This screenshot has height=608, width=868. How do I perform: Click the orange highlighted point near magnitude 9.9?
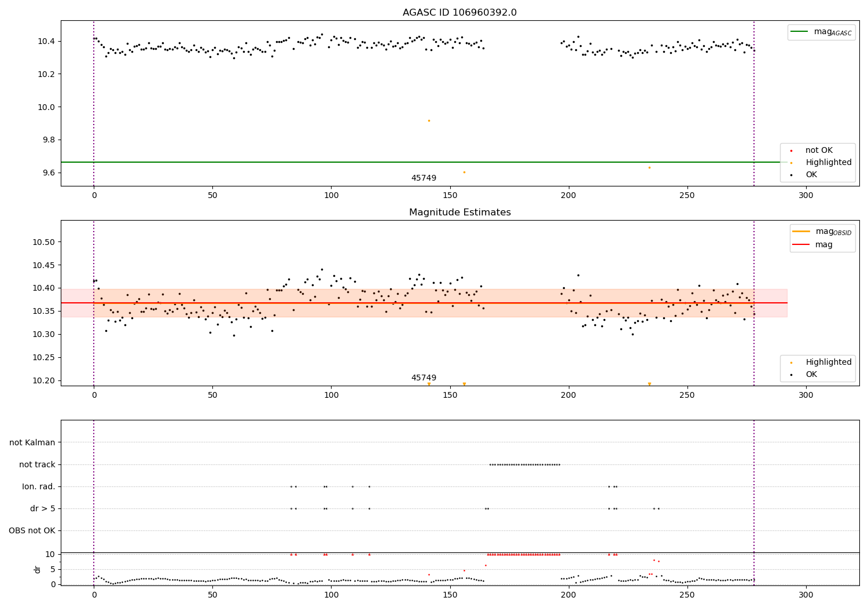click(429, 120)
